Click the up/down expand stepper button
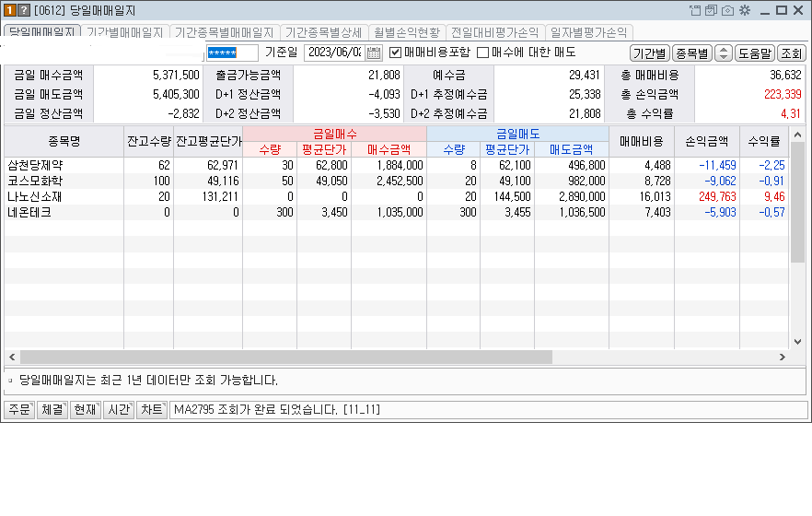The height and width of the screenshot is (516, 812). tap(724, 53)
